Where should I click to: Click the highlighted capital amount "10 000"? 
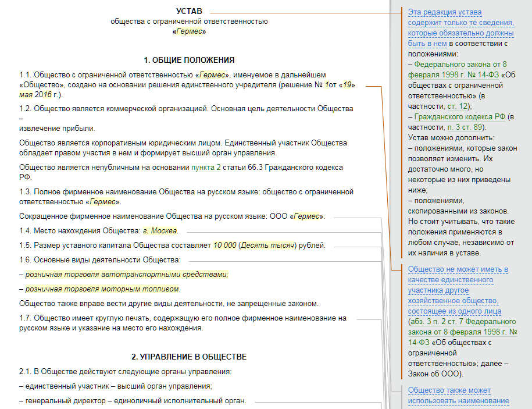(x=224, y=245)
